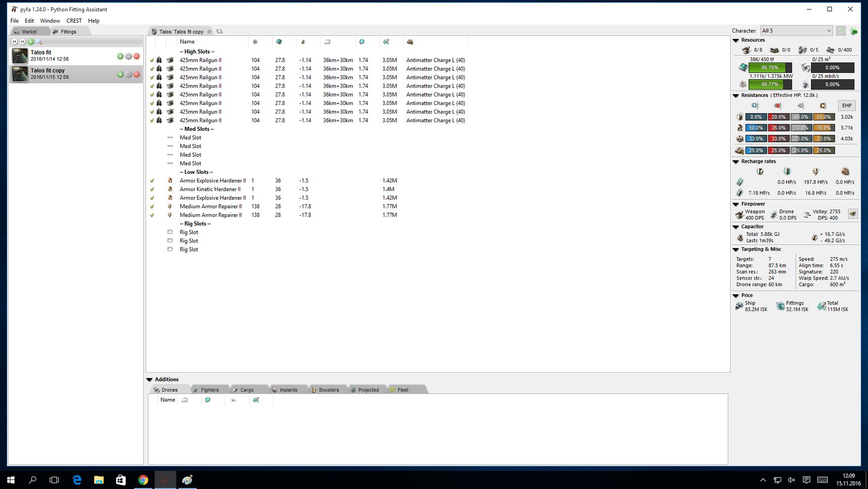Switch to the Fighters additions tab
This screenshot has height=489, width=868.
tap(209, 390)
